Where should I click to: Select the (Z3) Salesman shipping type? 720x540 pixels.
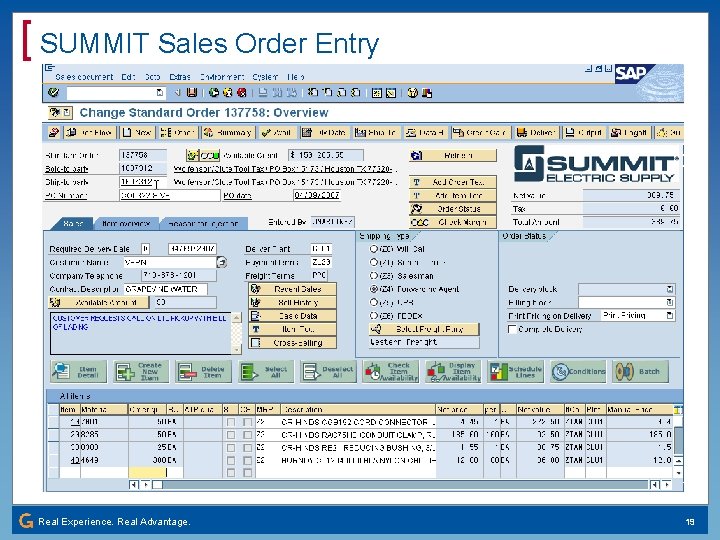point(374,276)
